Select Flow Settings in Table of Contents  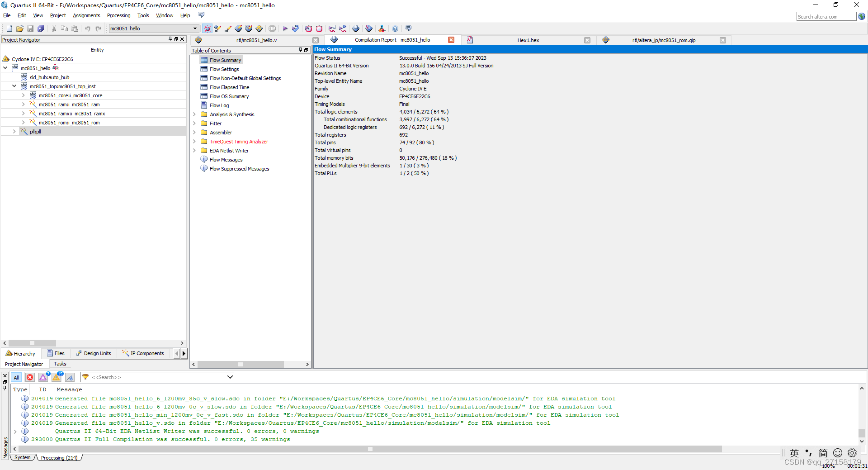coord(224,69)
